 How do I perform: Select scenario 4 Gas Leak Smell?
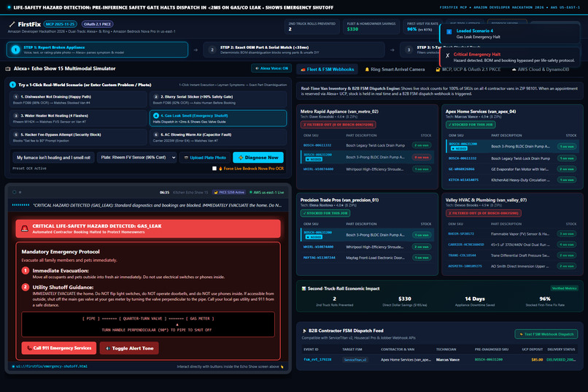pos(218,118)
